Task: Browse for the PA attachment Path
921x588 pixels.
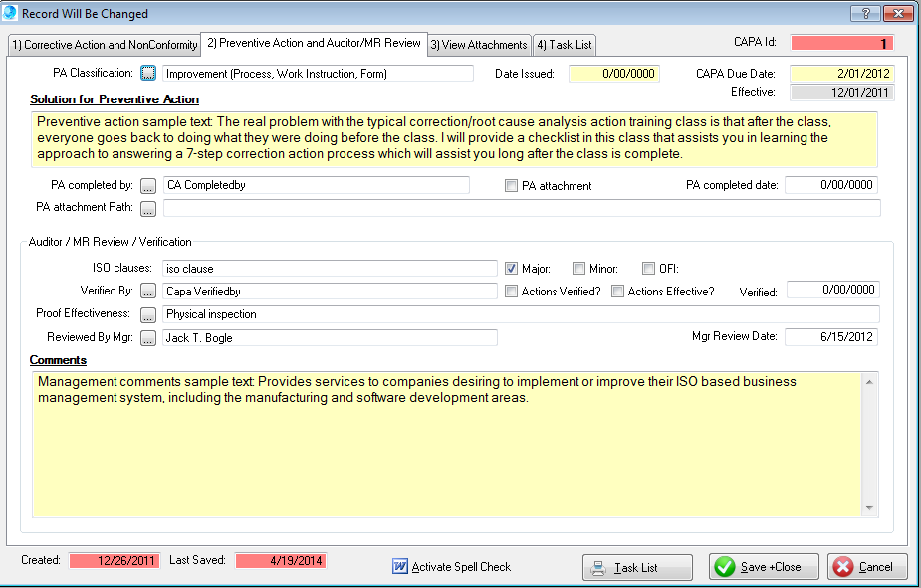Action: [x=148, y=208]
